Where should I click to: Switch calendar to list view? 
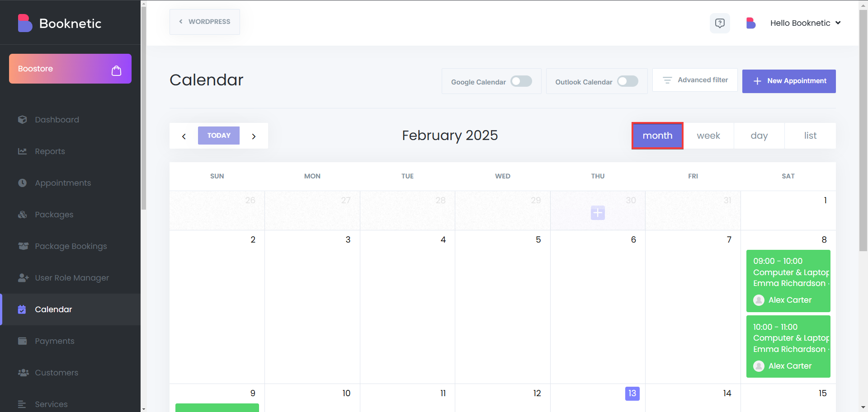[810, 136]
